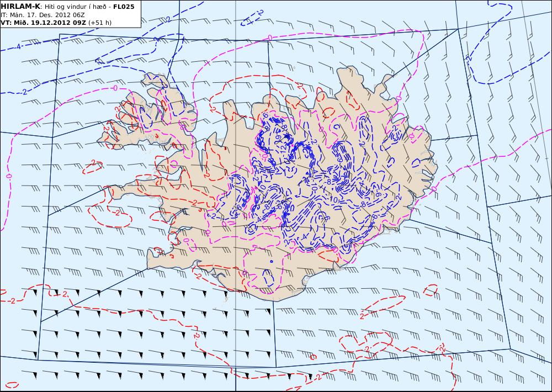Click the (+51 h) forecast offset text
552x392 pixels.
(x=99, y=23)
